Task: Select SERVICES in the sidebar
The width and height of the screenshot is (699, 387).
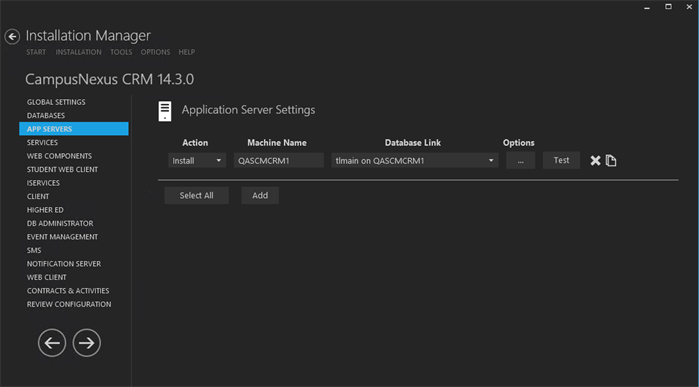Action: pyautogui.click(x=42, y=143)
